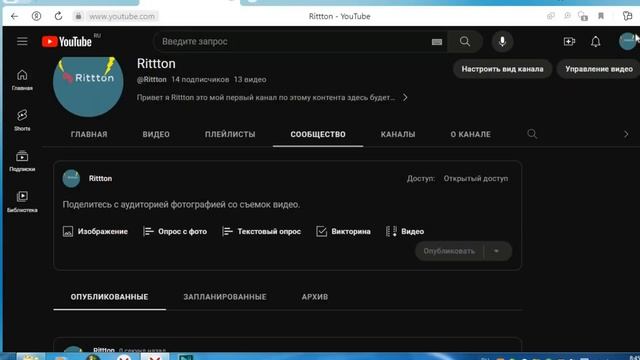Viewport: 640px width, 360px height.
Task: Attach a Видео to the post
Action: 405,231
